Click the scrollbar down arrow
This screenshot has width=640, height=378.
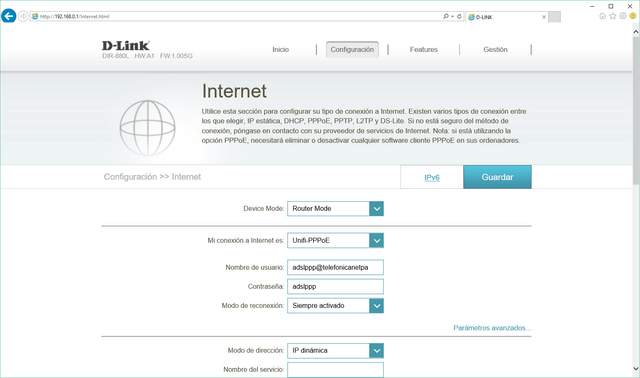click(x=636, y=369)
